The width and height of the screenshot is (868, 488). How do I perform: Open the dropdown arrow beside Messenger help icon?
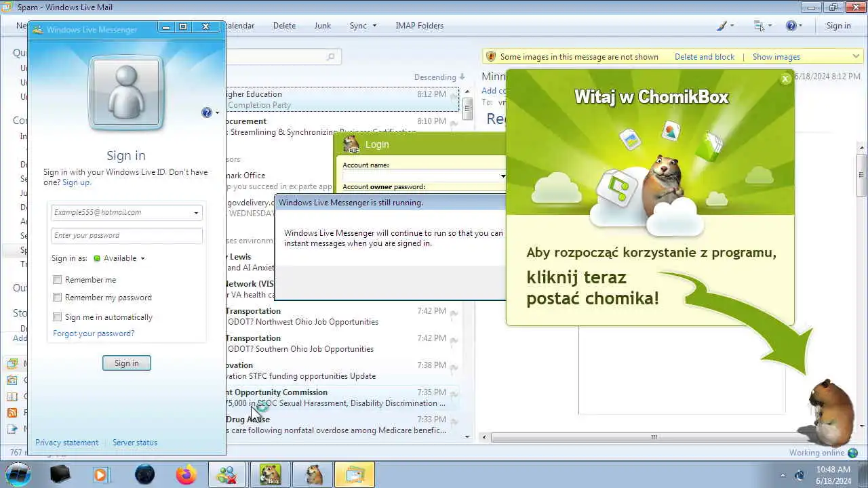point(217,113)
